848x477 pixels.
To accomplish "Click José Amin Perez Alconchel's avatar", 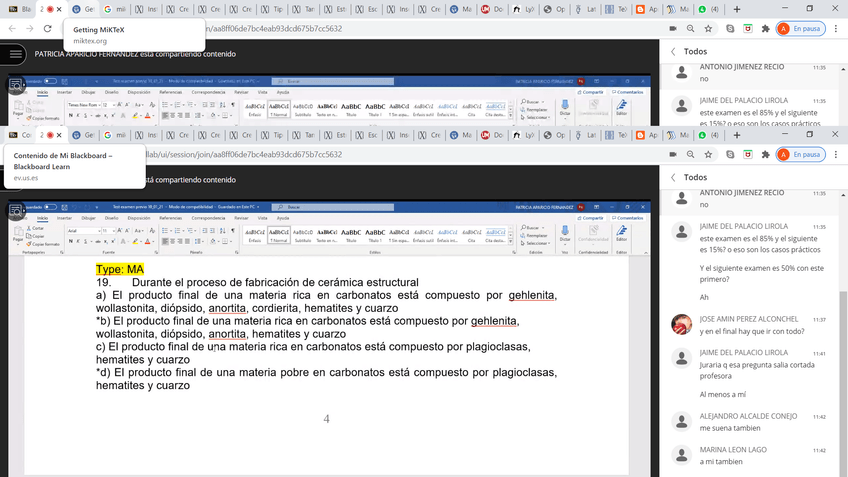I will [681, 324].
